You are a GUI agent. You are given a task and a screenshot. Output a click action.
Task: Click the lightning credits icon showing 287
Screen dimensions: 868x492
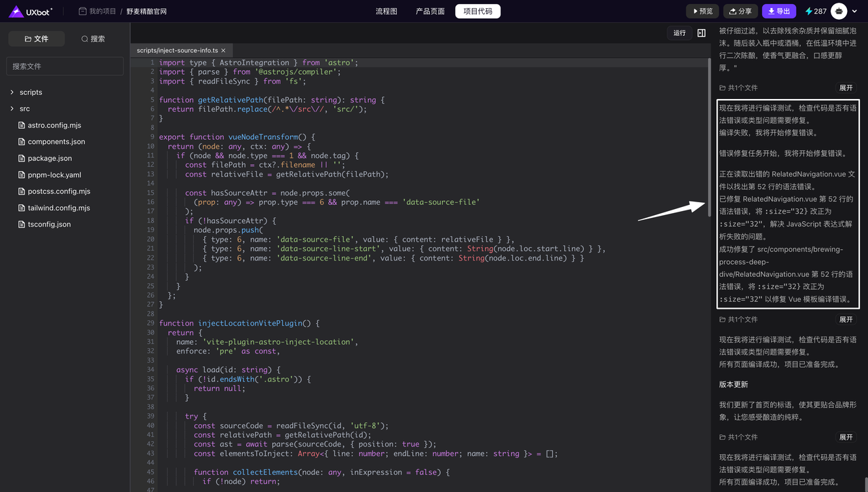click(x=809, y=12)
